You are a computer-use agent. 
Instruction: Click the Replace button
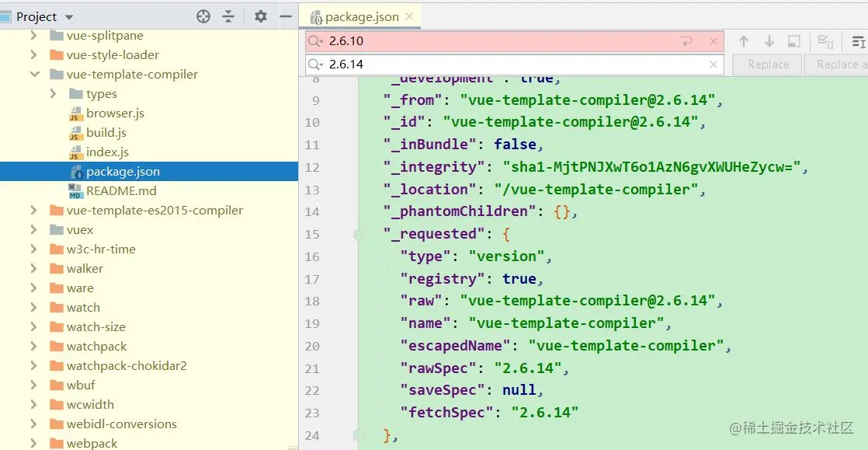click(x=768, y=65)
